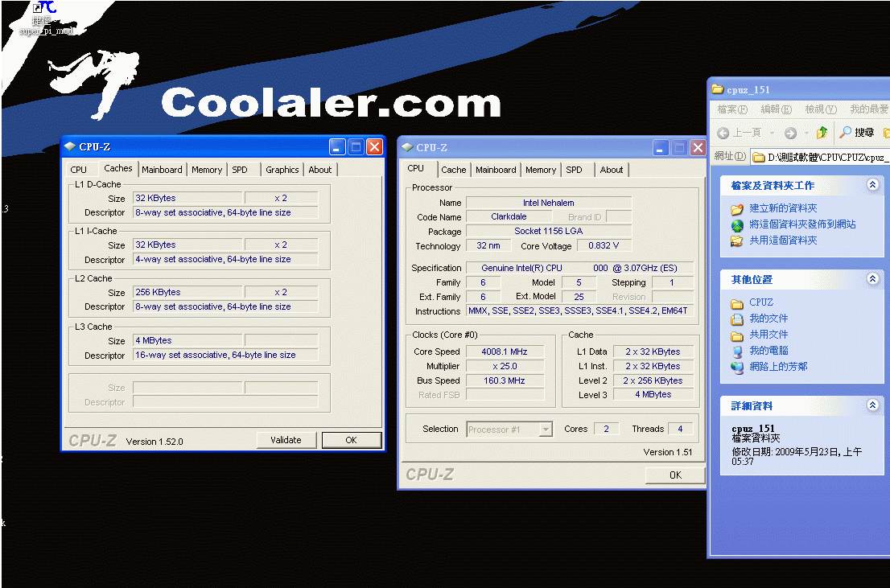Viewport: 890px width, 588px height.
Task: Open the Forward button history dropdown arrow
Action: click(806, 133)
